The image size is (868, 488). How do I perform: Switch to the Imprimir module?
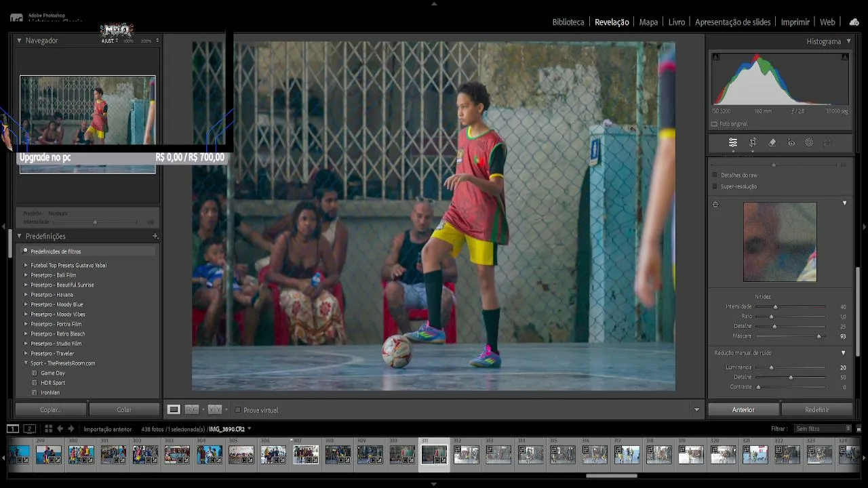795,22
